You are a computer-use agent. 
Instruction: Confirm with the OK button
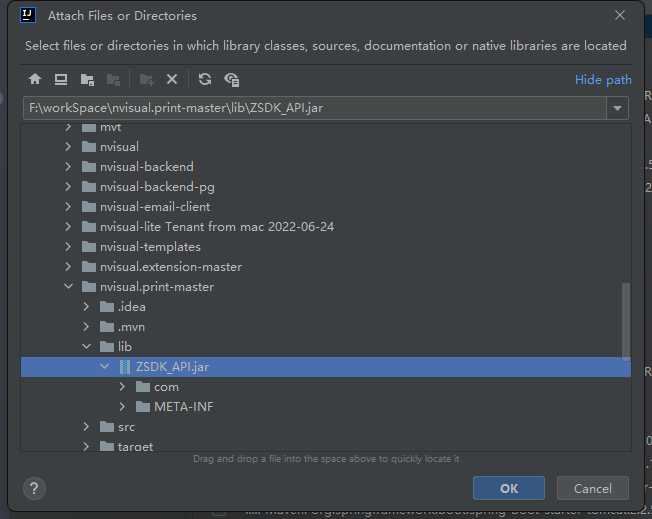click(509, 488)
